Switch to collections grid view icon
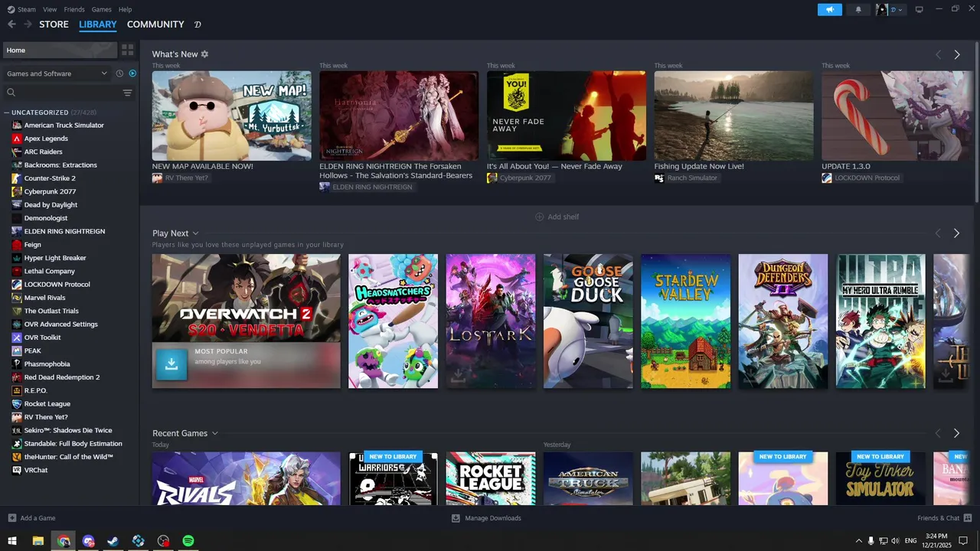The width and height of the screenshot is (980, 551). coord(127,50)
